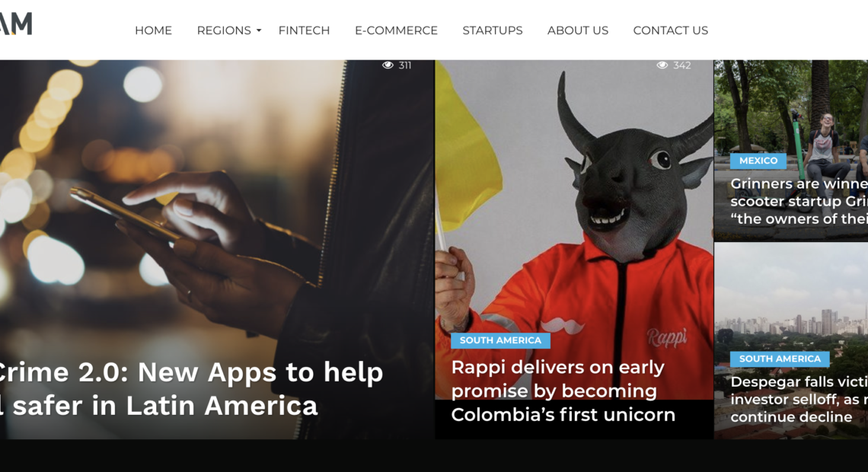Click the Mexico category tag

coord(758,161)
